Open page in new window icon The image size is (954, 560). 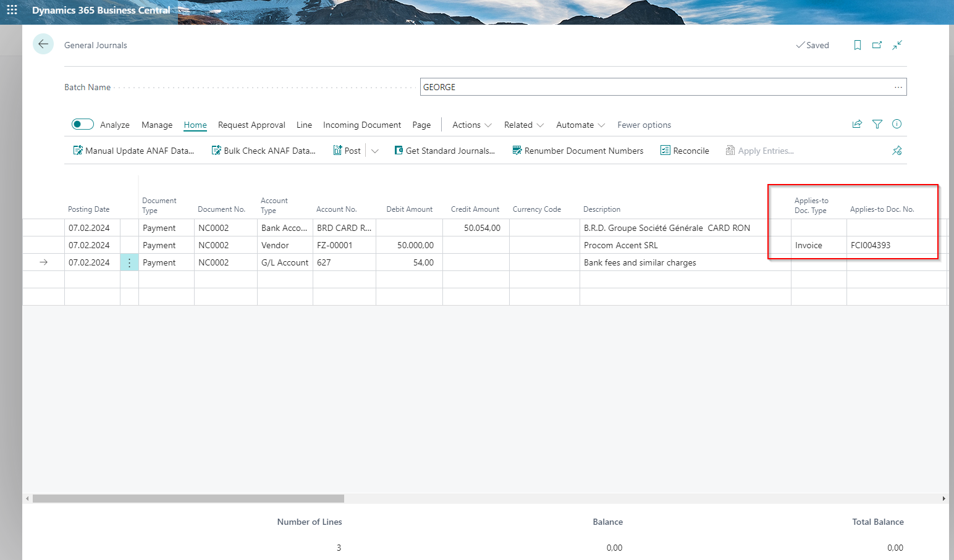pos(877,45)
